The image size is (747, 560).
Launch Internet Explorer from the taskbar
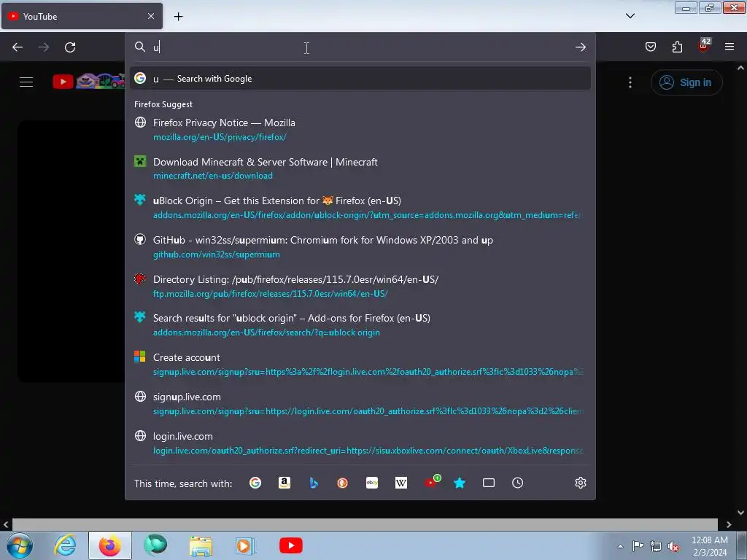[x=65, y=545]
